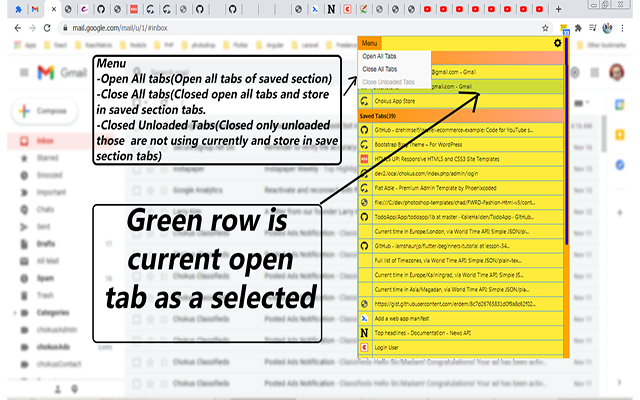Viewport: 640px width, 400px height.
Task: Open the Drafts folder in Gmail
Action: (46, 244)
